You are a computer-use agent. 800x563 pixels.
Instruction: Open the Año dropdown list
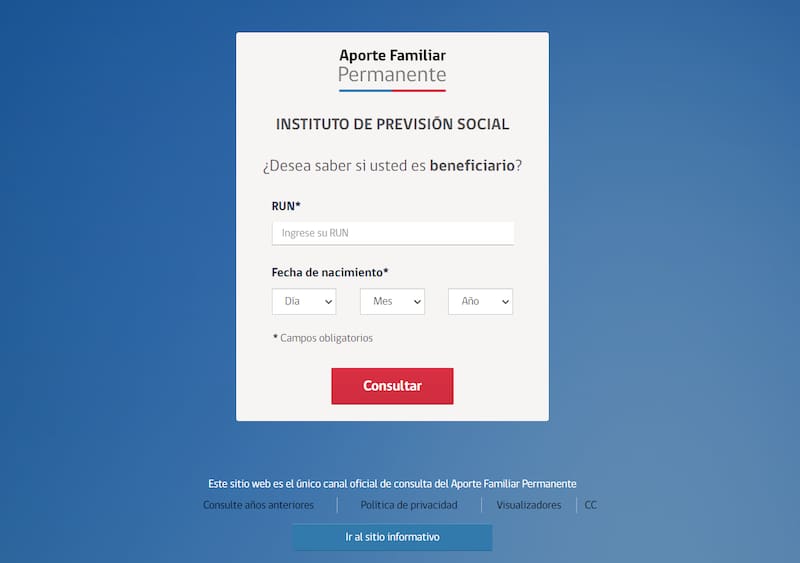(x=480, y=301)
